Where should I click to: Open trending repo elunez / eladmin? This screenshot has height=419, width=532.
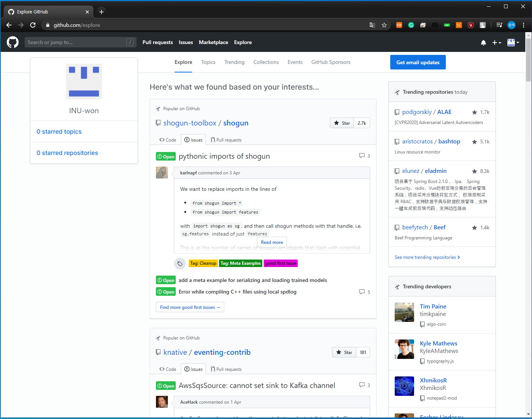point(424,171)
